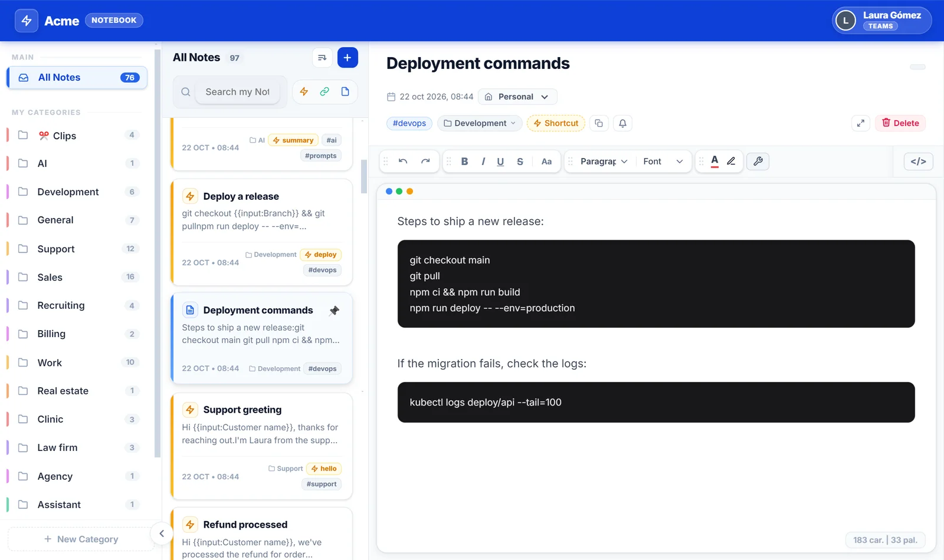Open the Paragraph style dropdown

click(x=604, y=162)
